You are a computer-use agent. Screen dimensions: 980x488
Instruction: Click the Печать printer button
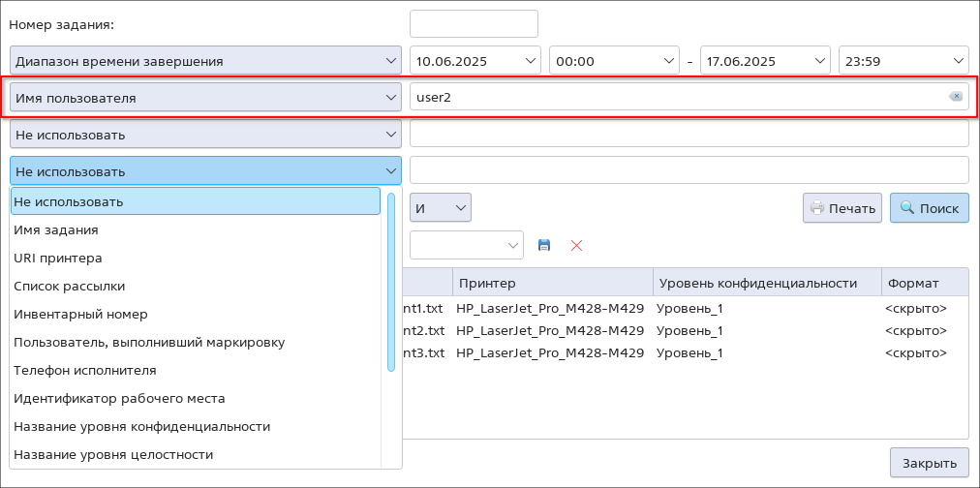(842, 208)
